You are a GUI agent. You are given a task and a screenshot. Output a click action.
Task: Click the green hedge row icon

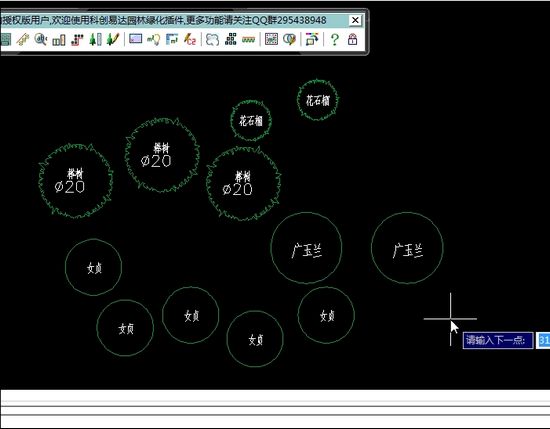248,40
